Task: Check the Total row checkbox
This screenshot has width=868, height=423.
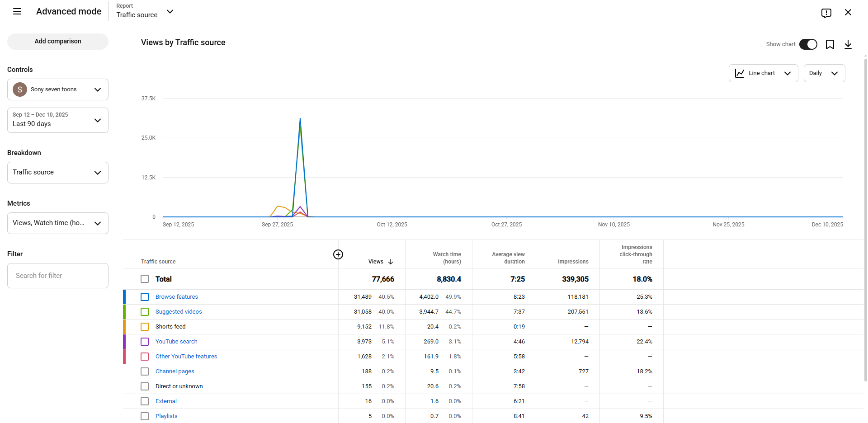Action: point(145,279)
